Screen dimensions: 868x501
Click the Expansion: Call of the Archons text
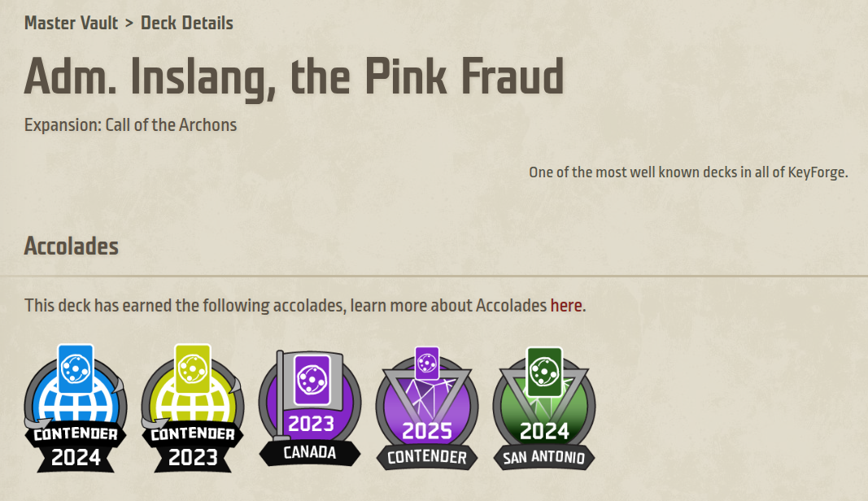(x=130, y=125)
